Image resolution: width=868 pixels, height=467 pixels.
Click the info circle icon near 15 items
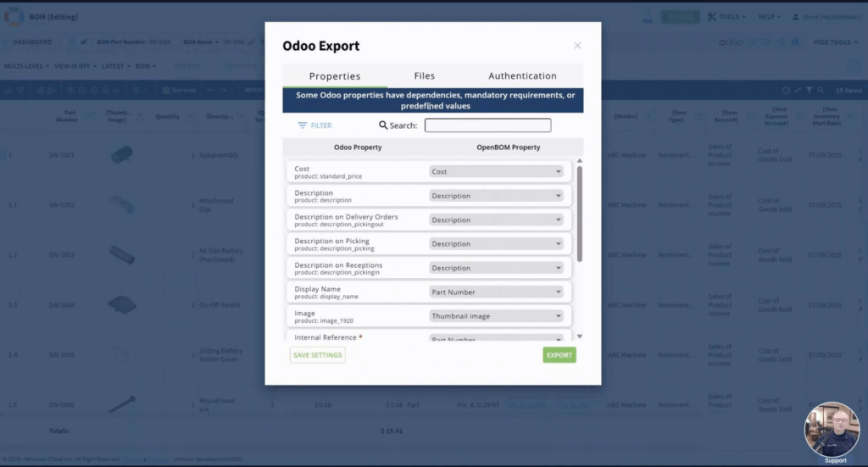786,90
